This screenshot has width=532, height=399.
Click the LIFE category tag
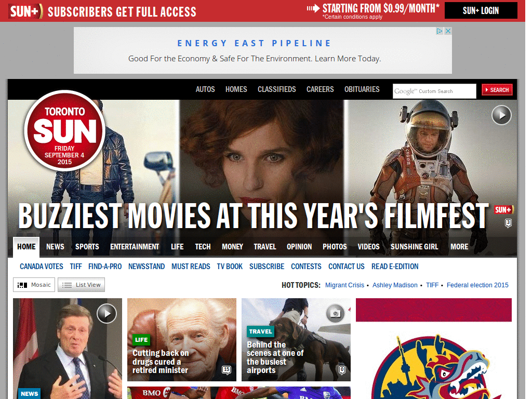[141, 340]
